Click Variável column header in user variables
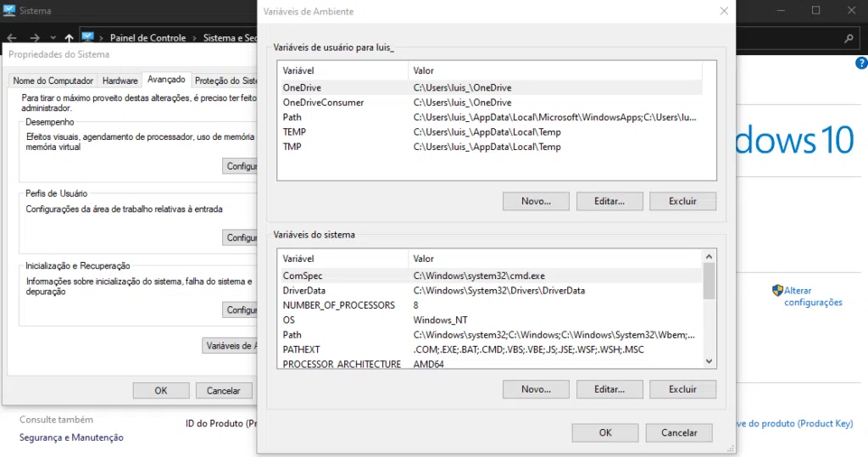The height and width of the screenshot is (457, 868). click(343, 70)
